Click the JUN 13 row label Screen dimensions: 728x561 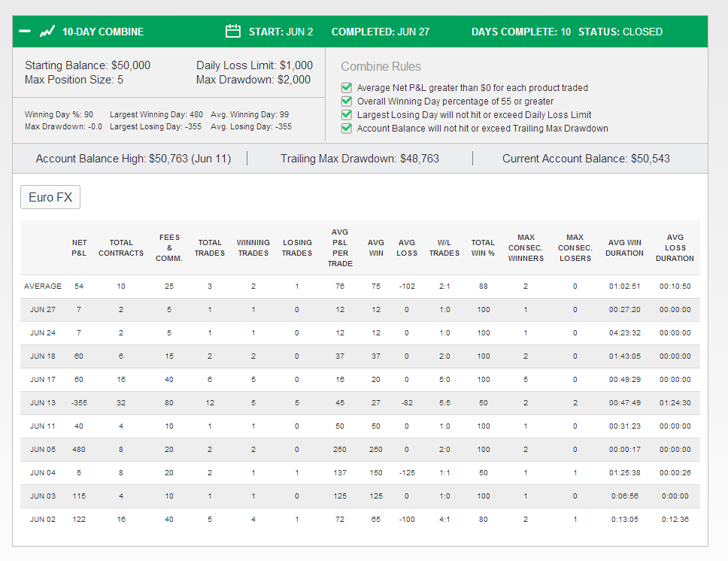[x=43, y=402]
